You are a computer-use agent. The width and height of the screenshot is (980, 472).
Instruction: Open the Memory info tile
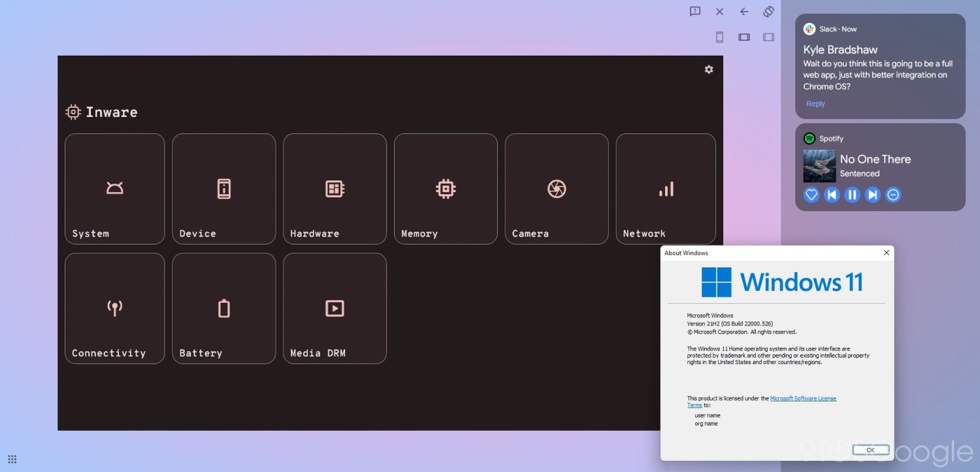pyautogui.click(x=446, y=189)
